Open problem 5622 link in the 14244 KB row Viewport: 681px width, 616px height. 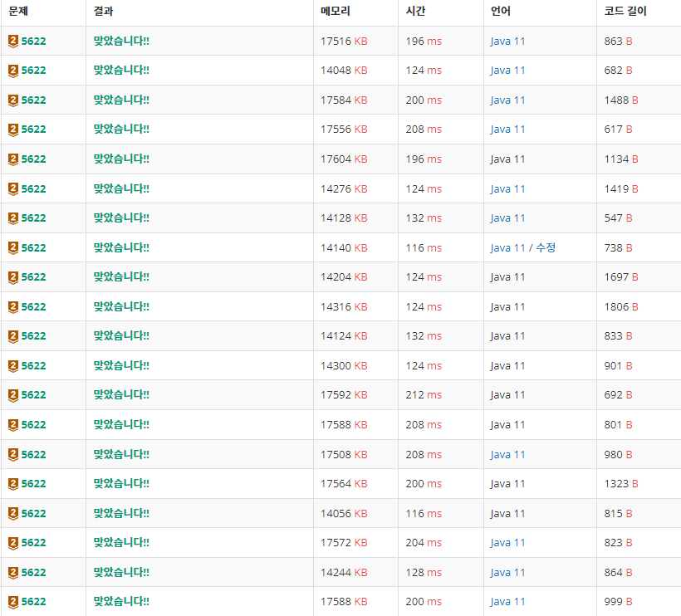click(x=33, y=573)
